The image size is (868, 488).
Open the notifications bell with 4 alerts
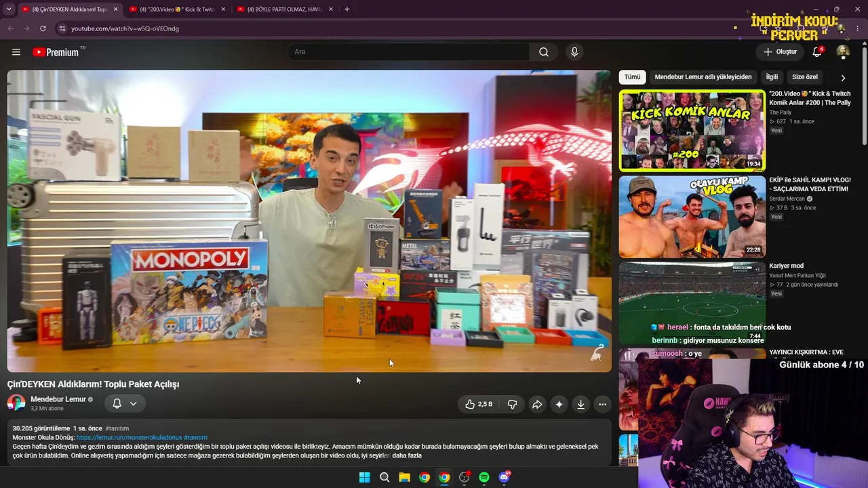click(818, 52)
